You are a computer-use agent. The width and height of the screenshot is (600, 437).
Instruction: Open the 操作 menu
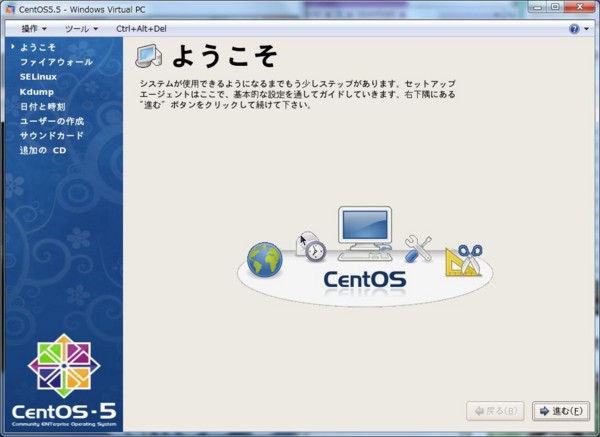click(34, 29)
